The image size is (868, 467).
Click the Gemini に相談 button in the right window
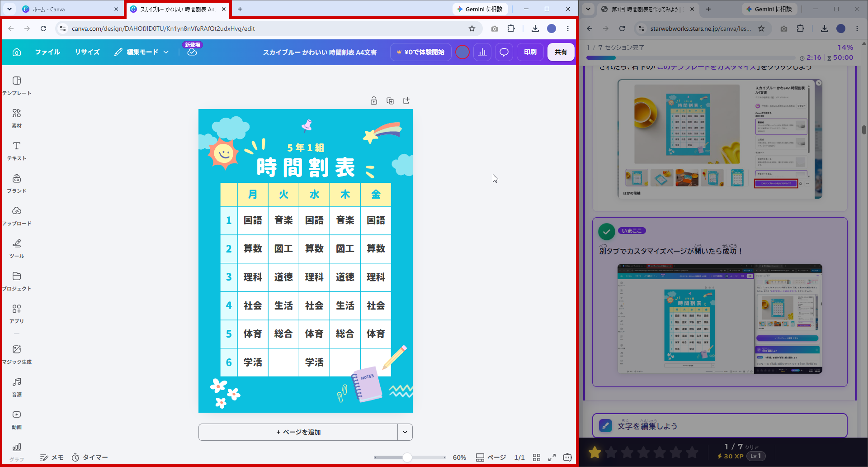click(769, 9)
